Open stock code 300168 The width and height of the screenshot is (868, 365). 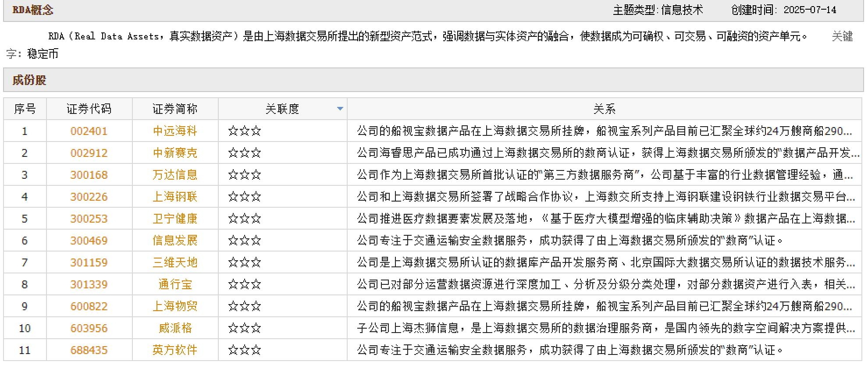click(89, 175)
